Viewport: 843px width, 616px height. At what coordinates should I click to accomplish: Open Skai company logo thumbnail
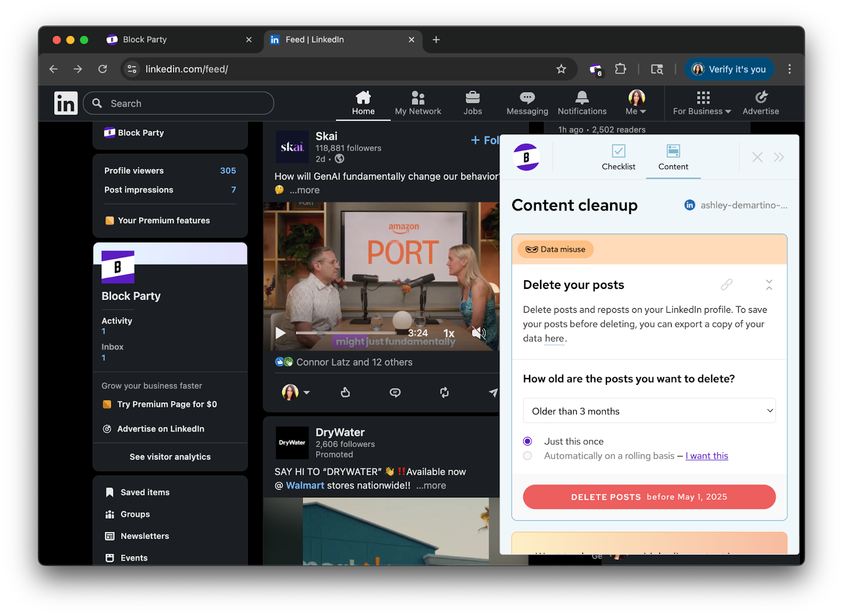(292, 147)
